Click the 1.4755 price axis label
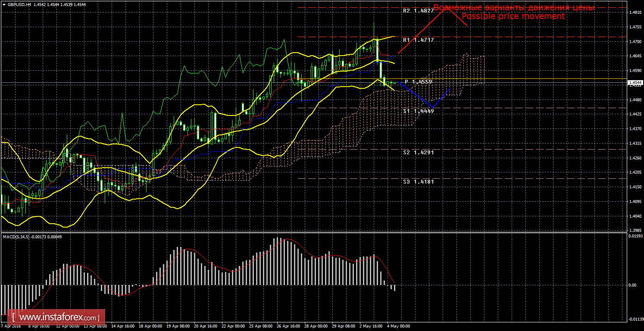 point(635,27)
